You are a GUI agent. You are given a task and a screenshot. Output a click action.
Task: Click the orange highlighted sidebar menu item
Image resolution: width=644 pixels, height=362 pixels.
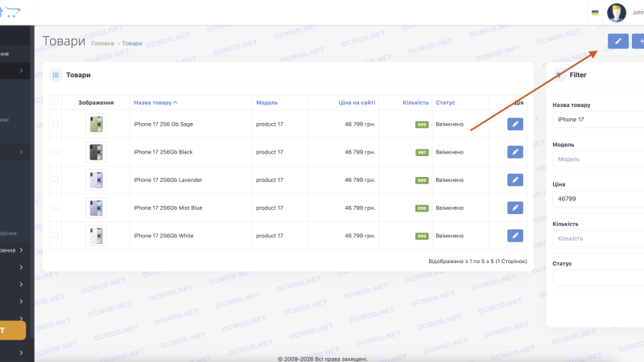[x=13, y=331]
